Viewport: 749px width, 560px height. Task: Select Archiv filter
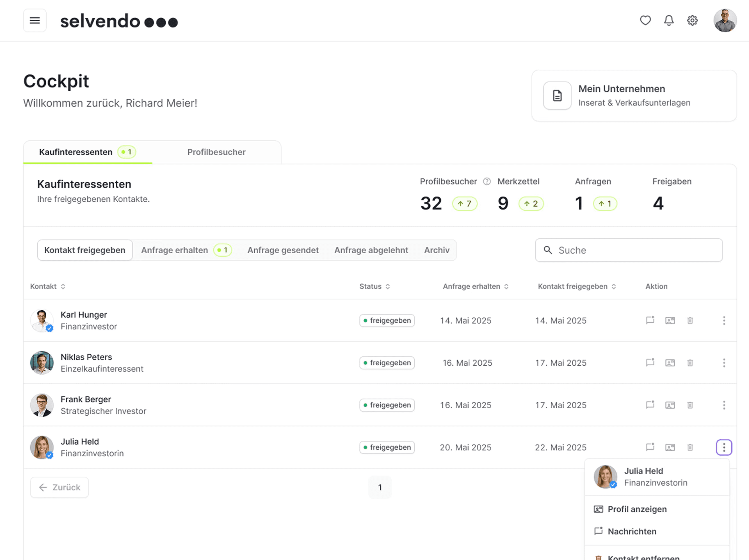(x=437, y=250)
